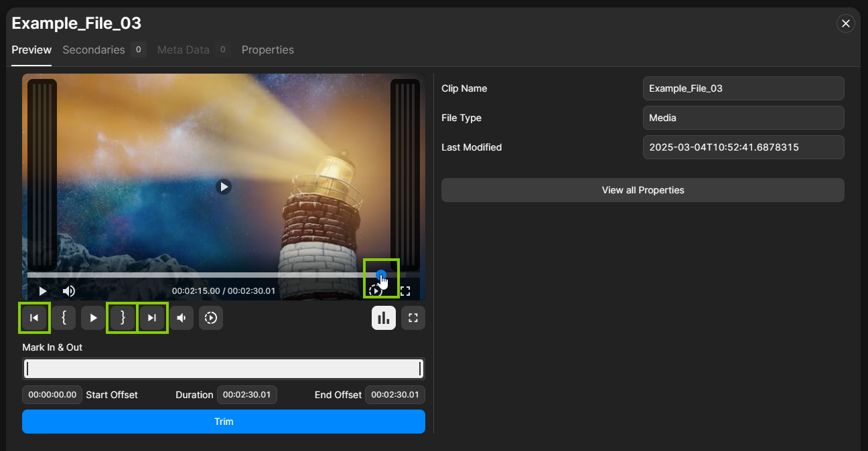
Task: Open View all Properties
Action: click(642, 190)
